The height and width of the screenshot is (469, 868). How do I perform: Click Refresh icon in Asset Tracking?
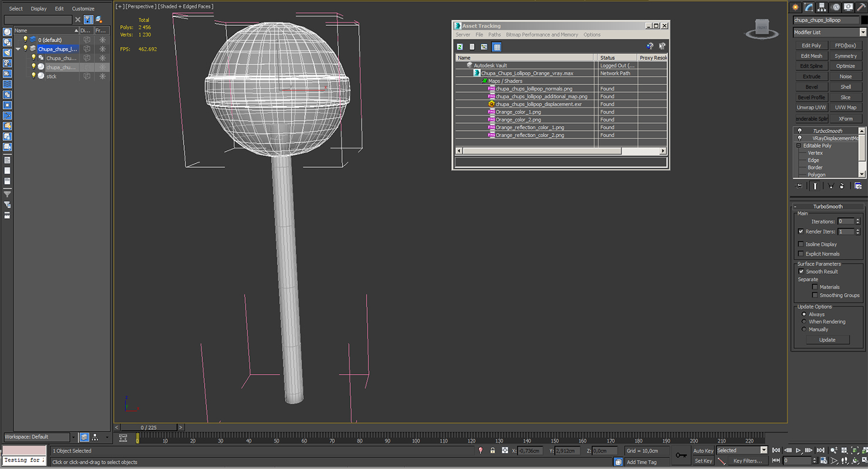pyautogui.click(x=460, y=46)
